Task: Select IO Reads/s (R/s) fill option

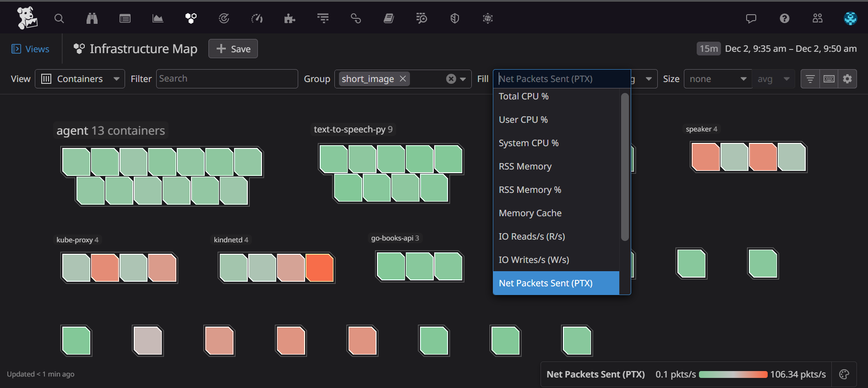Action: pos(556,236)
